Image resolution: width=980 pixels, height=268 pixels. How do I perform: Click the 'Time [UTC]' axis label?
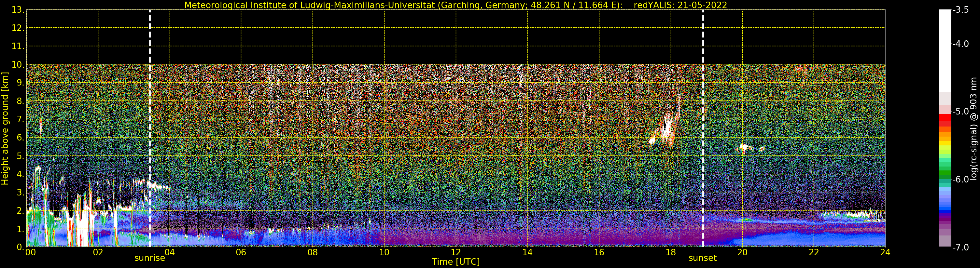point(456,262)
